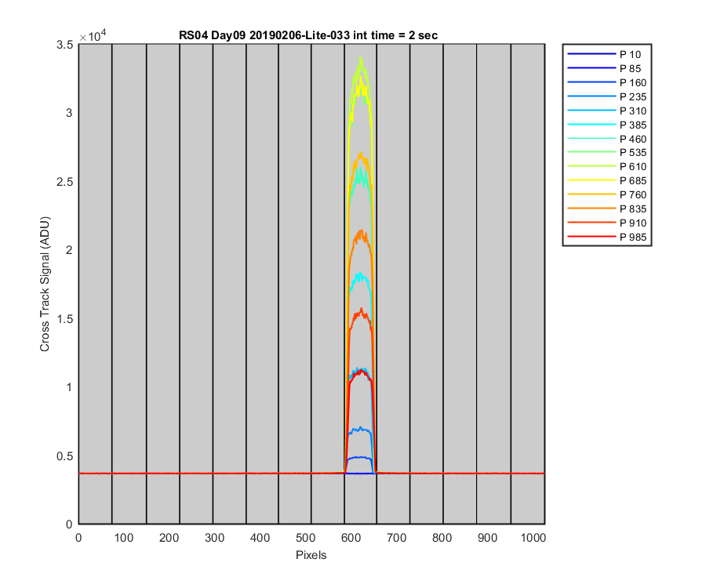The image size is (706, 588).
Task: Click the Pixels x-axis label
Action: coord(311,555)
